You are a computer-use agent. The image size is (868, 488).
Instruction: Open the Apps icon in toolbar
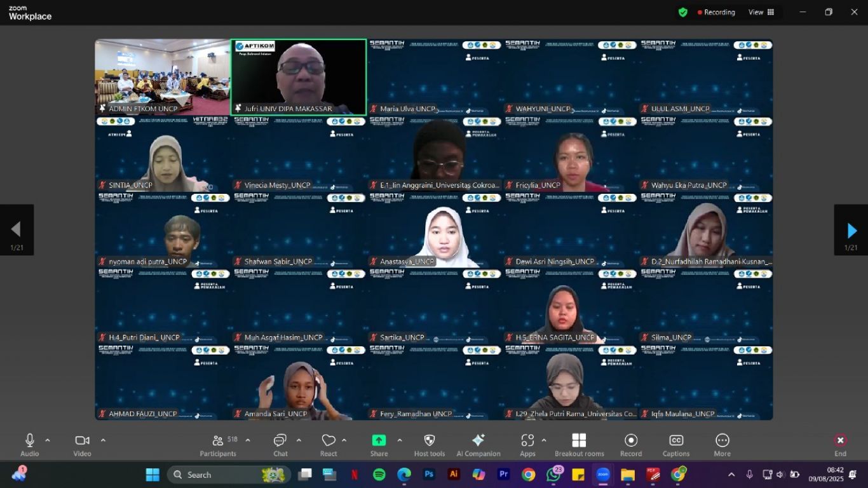click(x=527, y=441)
